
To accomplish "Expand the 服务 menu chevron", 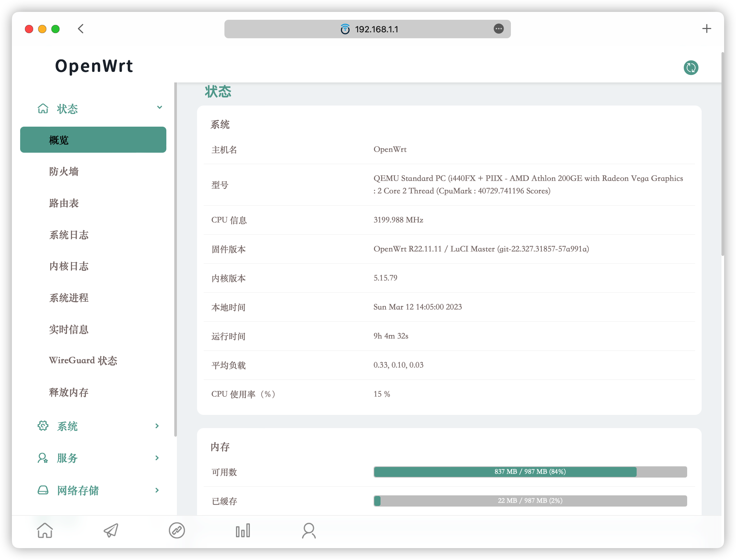I will [157, 458].
